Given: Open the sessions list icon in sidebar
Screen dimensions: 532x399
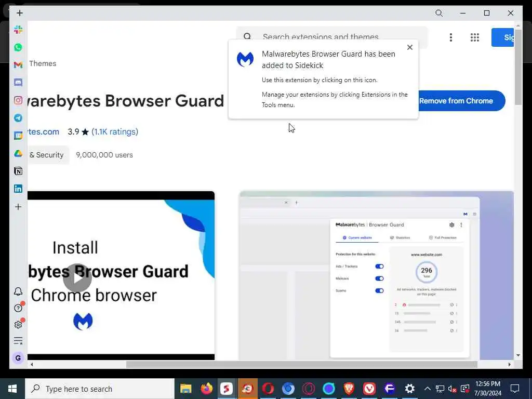Looking at the screenshot, I should (18, 341).
